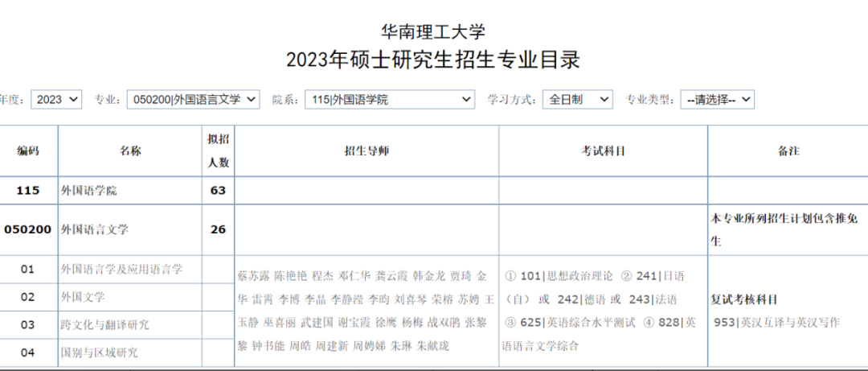
Task: Click the advisor name 刘喜琴
Action: [x=410, y=299]
